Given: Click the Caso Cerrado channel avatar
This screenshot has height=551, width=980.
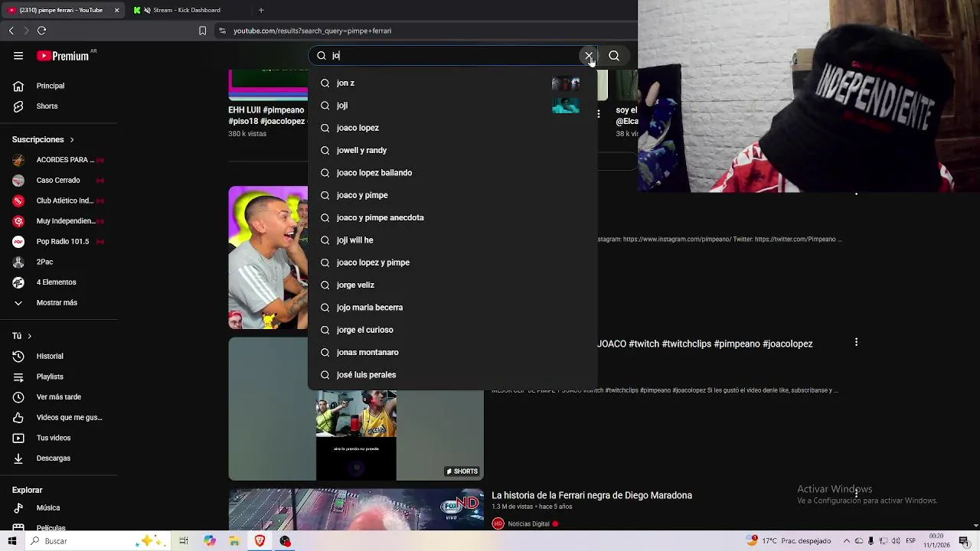Looking at the screenshot, I should point(18,181).
